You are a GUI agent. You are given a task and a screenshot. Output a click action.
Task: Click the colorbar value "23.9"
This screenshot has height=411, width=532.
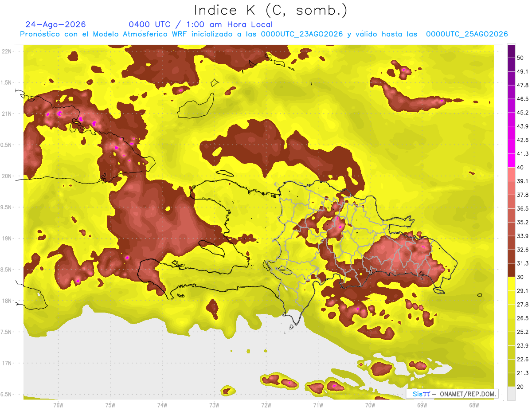(523, 346)
